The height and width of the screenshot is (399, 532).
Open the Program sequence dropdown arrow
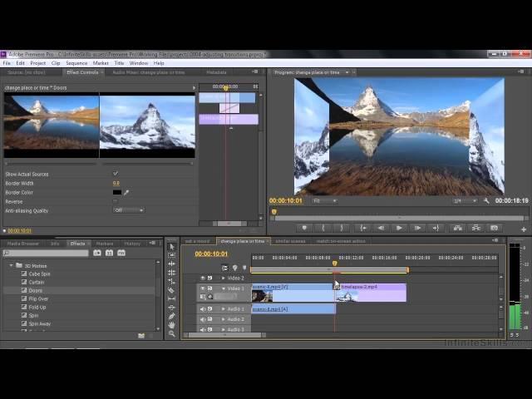tap(347, 72)
